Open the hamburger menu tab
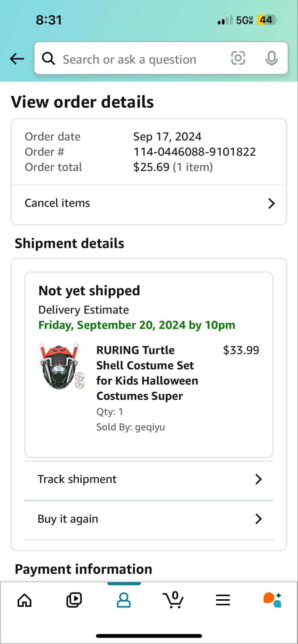Screen dimensions: 298x644 click(x=223, y=600)
